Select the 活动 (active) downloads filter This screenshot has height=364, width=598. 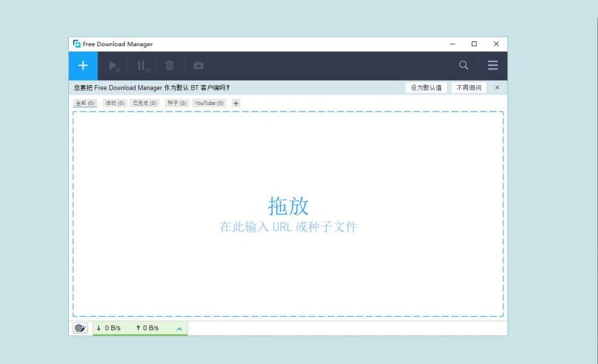point(114,103)
